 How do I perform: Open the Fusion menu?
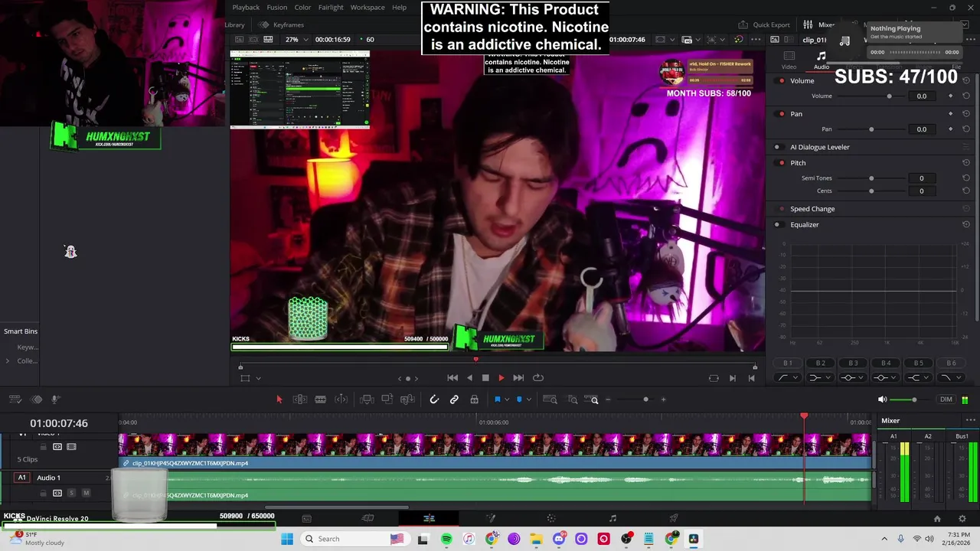pos(277,7)
